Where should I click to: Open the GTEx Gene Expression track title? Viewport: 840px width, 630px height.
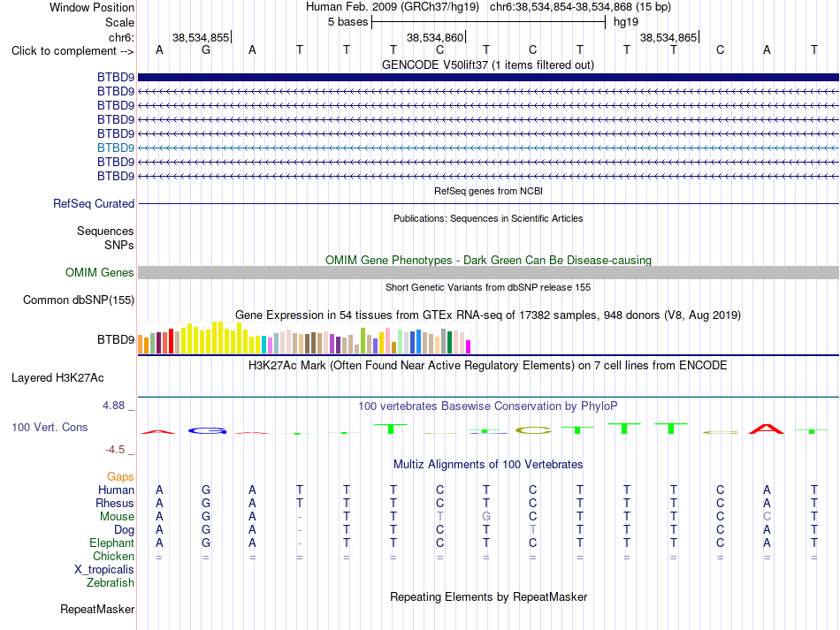click(488, 315)
